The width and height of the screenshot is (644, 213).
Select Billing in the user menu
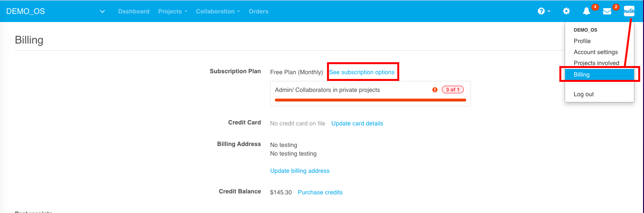[600, 75]
